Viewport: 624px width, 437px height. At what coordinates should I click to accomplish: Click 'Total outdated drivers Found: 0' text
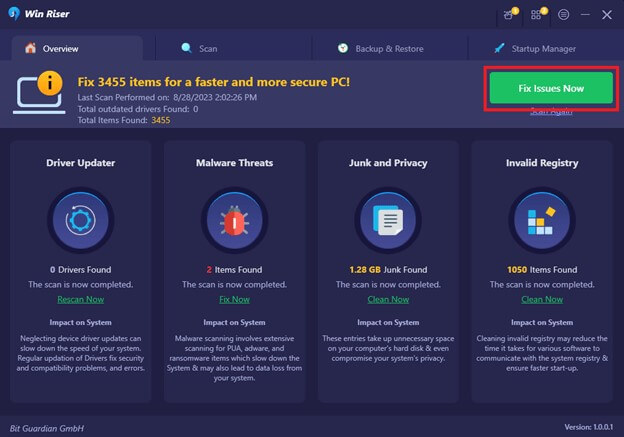[x=138, y=109]
